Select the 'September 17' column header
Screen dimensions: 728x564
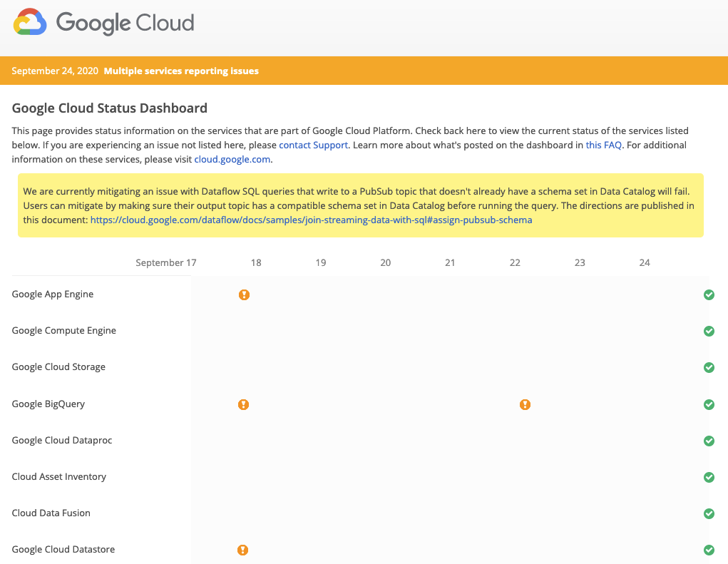[165, 262]
